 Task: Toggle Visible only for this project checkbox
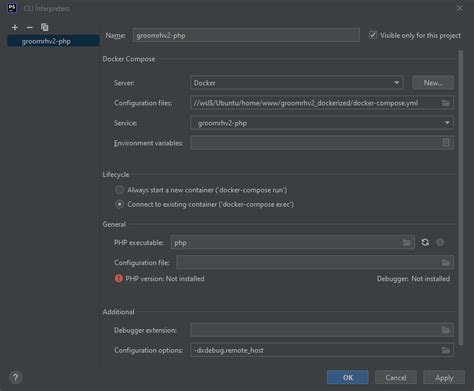(x=373, y=35)
